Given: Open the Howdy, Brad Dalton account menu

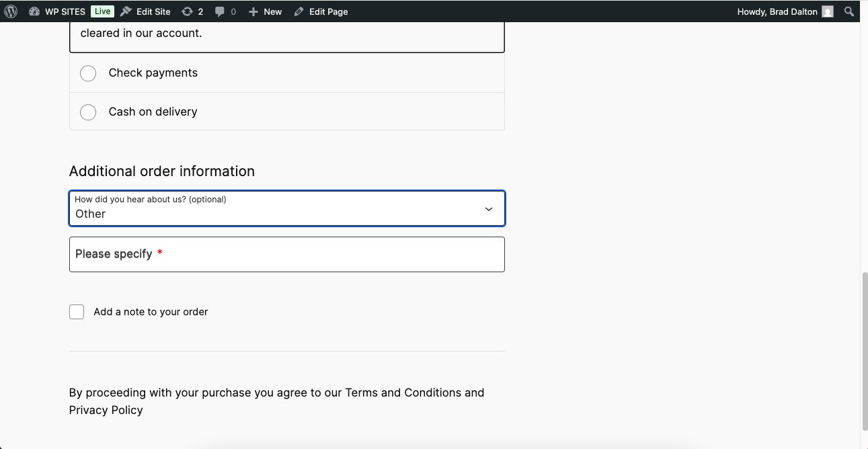Looking at the screenshot, I should [x=777, y=11].
